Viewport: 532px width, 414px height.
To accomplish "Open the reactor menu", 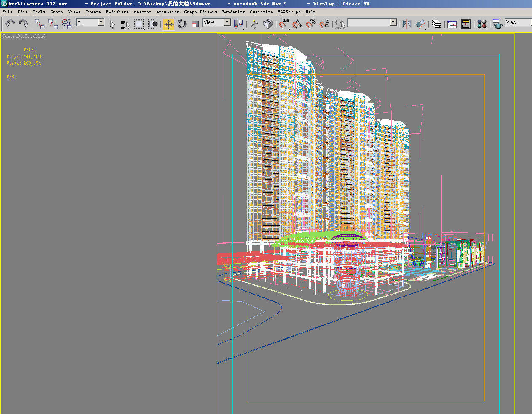I will pyautogui.click(x=142, y=12).
